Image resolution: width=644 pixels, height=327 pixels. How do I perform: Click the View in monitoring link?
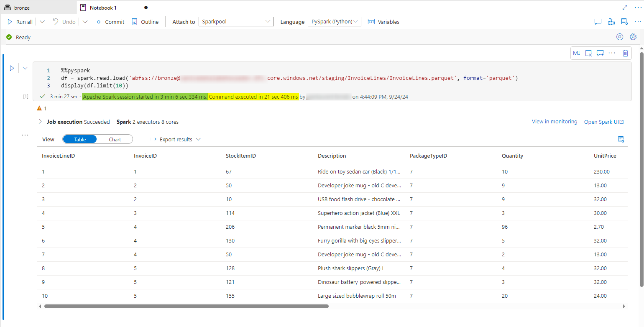click(x=555, y=122)
